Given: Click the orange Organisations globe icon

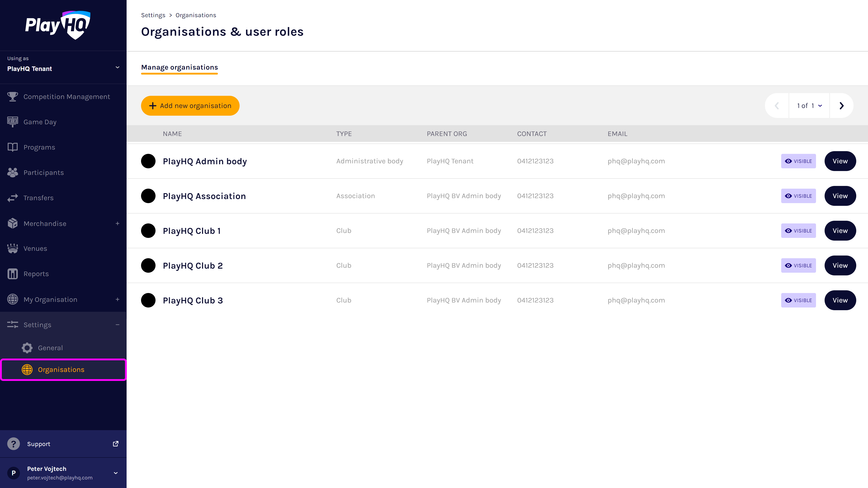Looking at the screenshot, I should 27,369.
